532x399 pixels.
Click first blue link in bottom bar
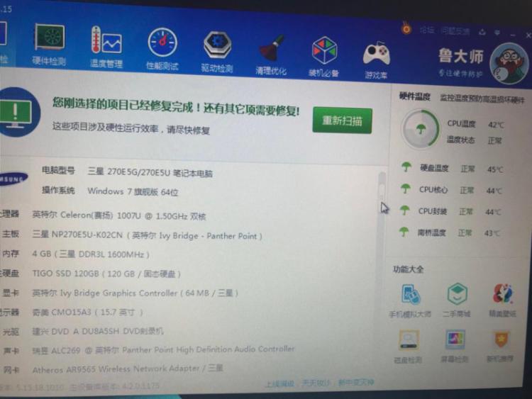[x=279, y=383]
